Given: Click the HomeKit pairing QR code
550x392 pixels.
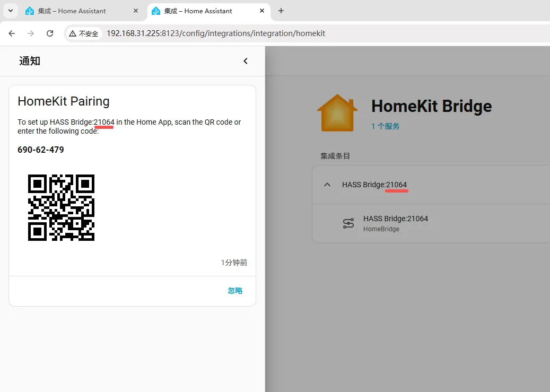Looking at the screenshot, I should click(x=61, y=207).
